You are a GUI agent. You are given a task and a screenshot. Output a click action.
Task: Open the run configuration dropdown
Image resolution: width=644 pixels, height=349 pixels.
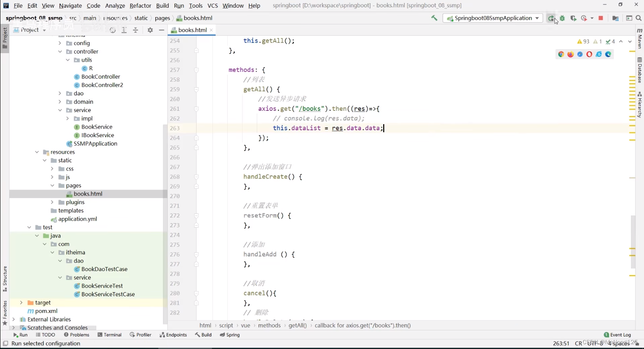click(x=492, y=18)
